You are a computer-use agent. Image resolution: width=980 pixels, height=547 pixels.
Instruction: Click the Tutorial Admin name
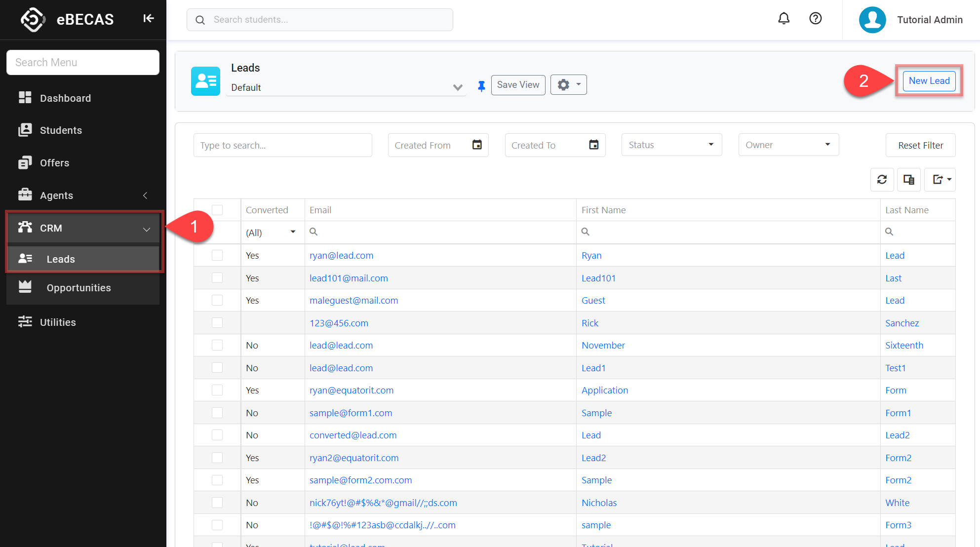coord(930,20)
